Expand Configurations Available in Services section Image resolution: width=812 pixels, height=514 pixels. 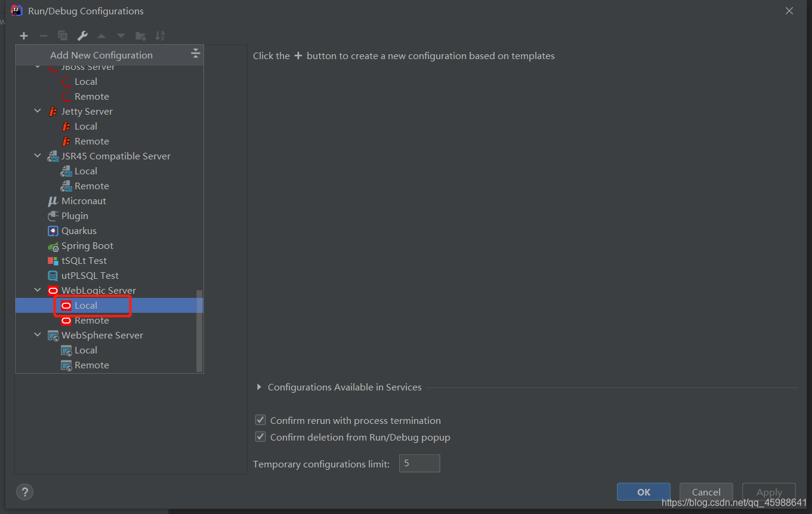(x=259, y=387)
